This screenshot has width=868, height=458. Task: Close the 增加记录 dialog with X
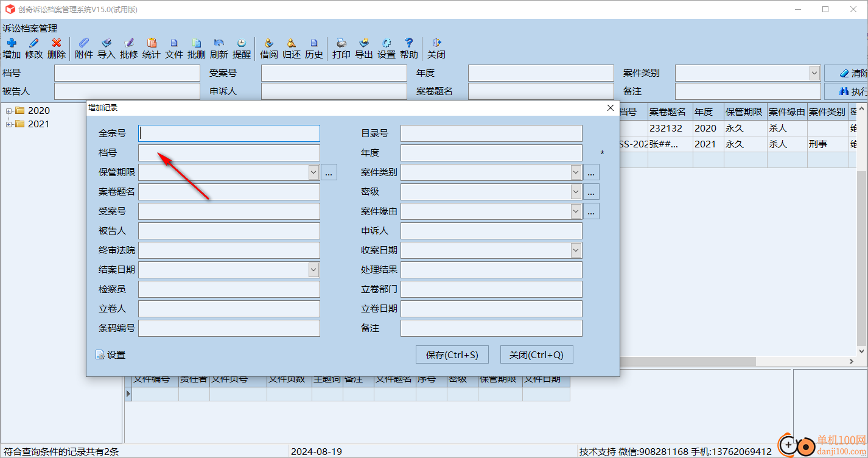[611, 108]
